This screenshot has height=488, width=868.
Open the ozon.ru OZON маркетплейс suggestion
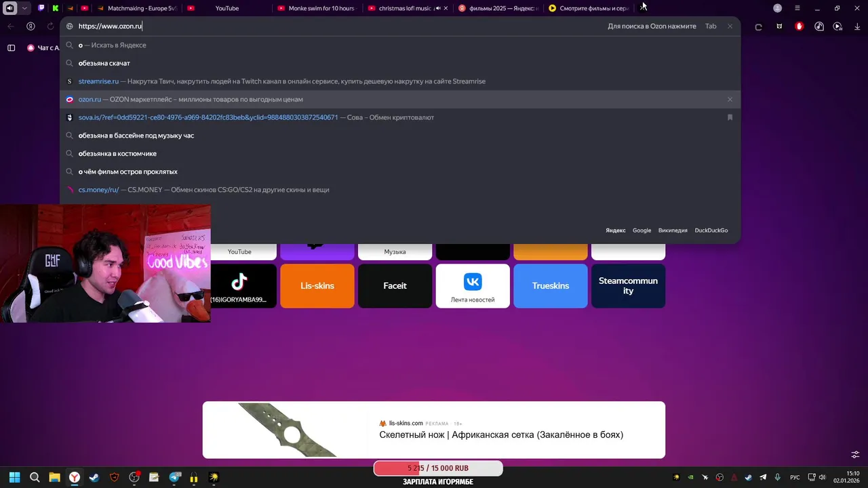pyautogui.click(x=400, y=99)
